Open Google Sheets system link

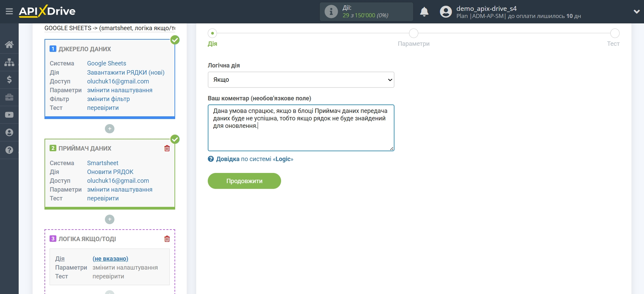107,63
